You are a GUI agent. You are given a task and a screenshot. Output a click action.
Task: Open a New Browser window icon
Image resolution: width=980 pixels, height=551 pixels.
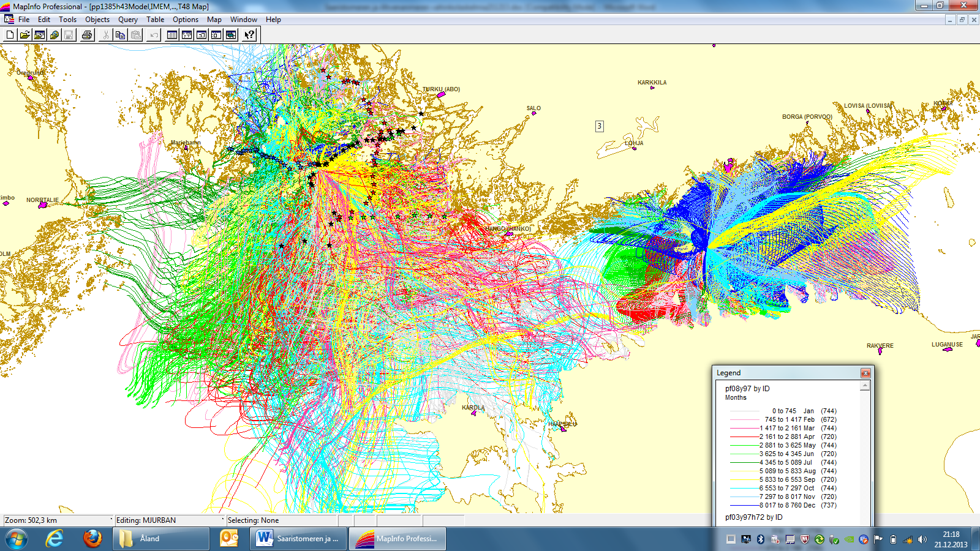(172, 35)
